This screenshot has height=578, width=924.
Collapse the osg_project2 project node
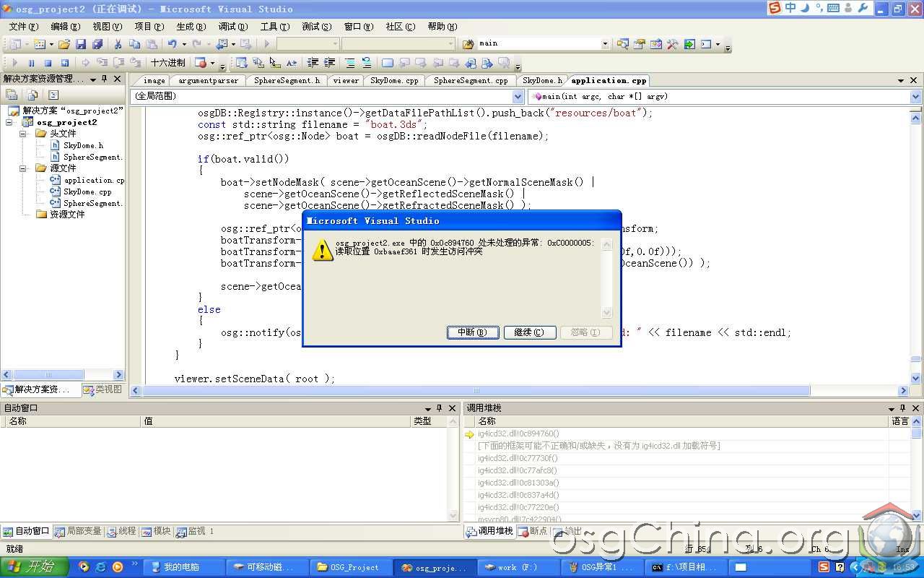[9, 122]
